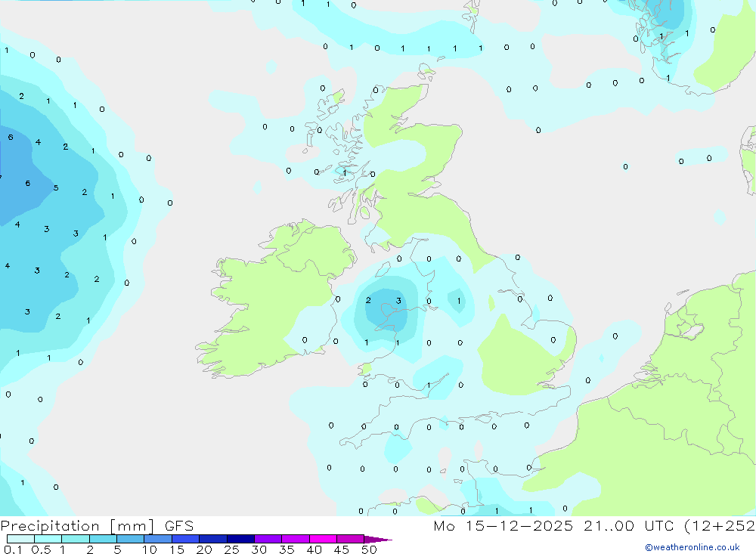Select the 35–40 mm legend color box

[296, 539]
